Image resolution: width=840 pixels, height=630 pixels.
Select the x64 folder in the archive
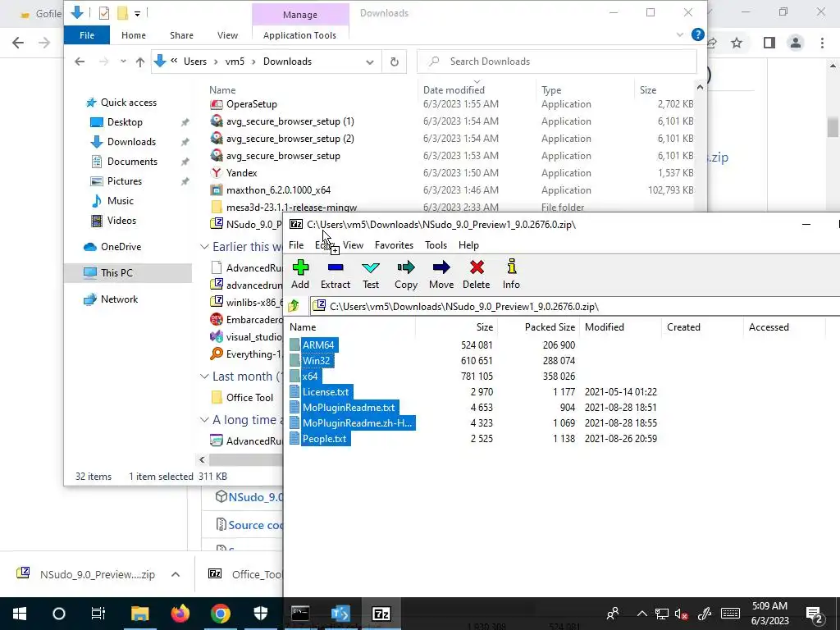[x=309, y=376]
